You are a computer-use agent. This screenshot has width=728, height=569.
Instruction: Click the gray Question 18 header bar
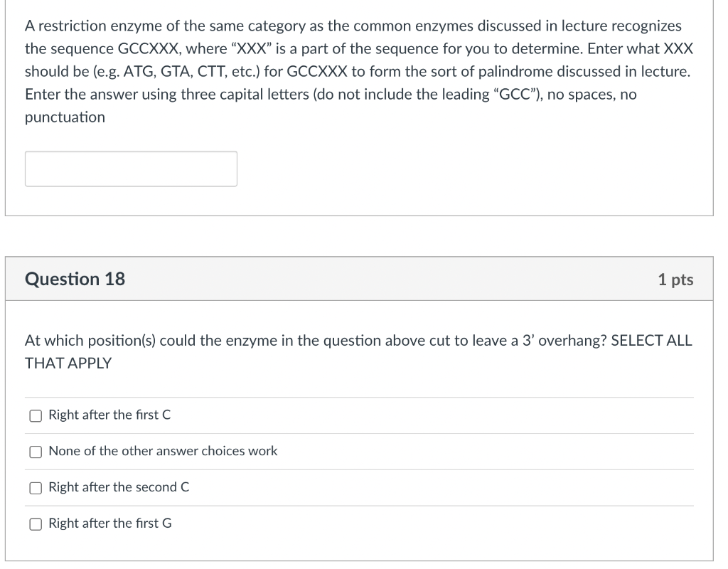[x=359, y=279]
